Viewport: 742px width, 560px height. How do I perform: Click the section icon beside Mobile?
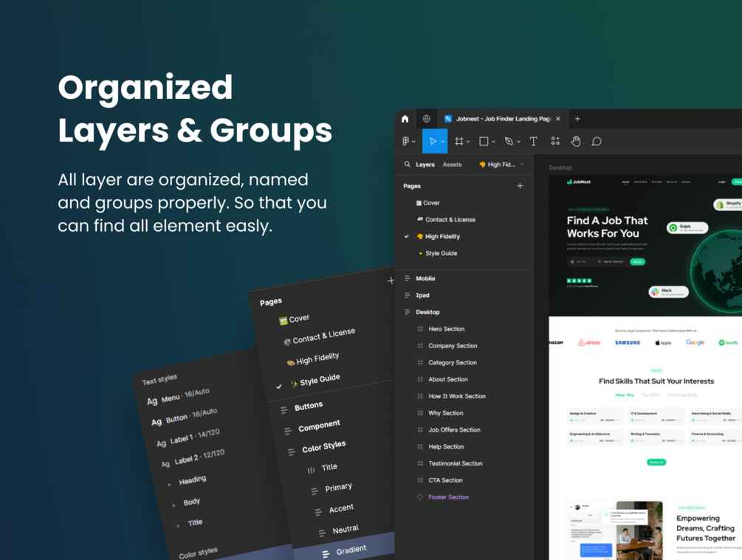click(407, 278)
